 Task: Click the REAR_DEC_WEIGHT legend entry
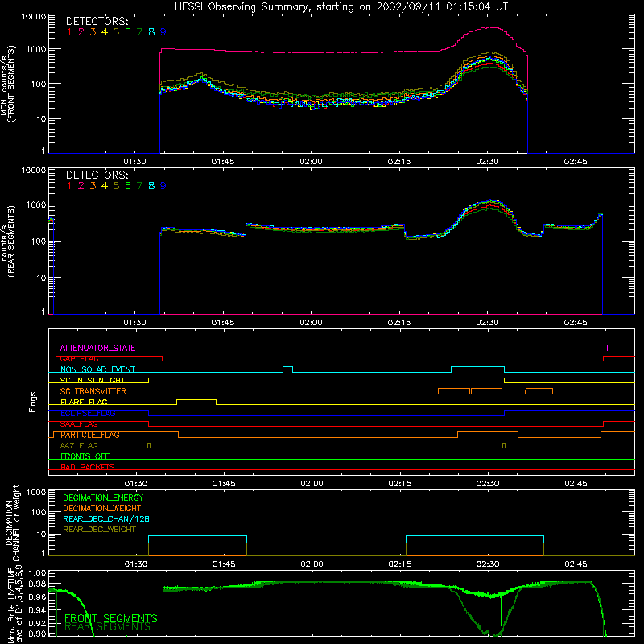(x=99, y=530)
